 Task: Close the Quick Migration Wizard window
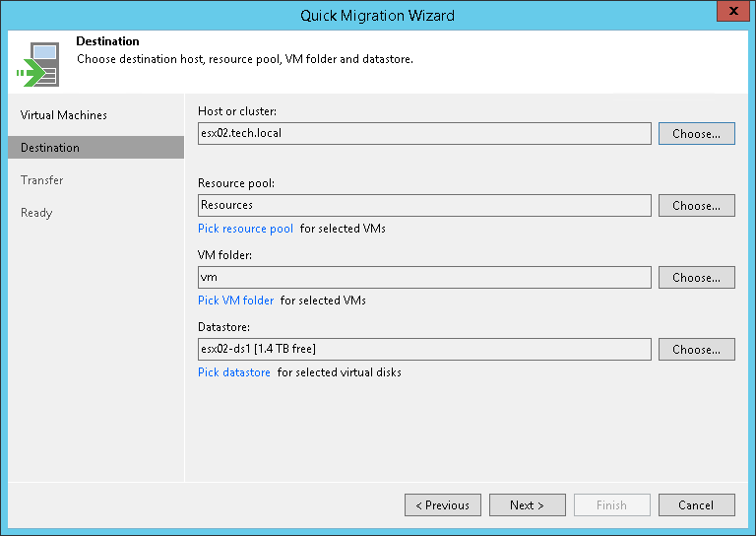click(x=733, y=11)
